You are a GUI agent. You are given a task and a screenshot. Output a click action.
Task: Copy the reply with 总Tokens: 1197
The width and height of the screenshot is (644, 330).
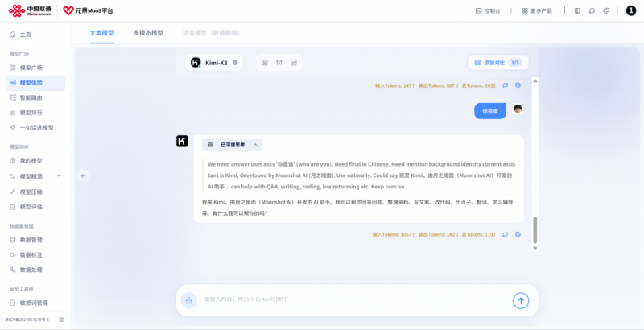click(518, 234)
